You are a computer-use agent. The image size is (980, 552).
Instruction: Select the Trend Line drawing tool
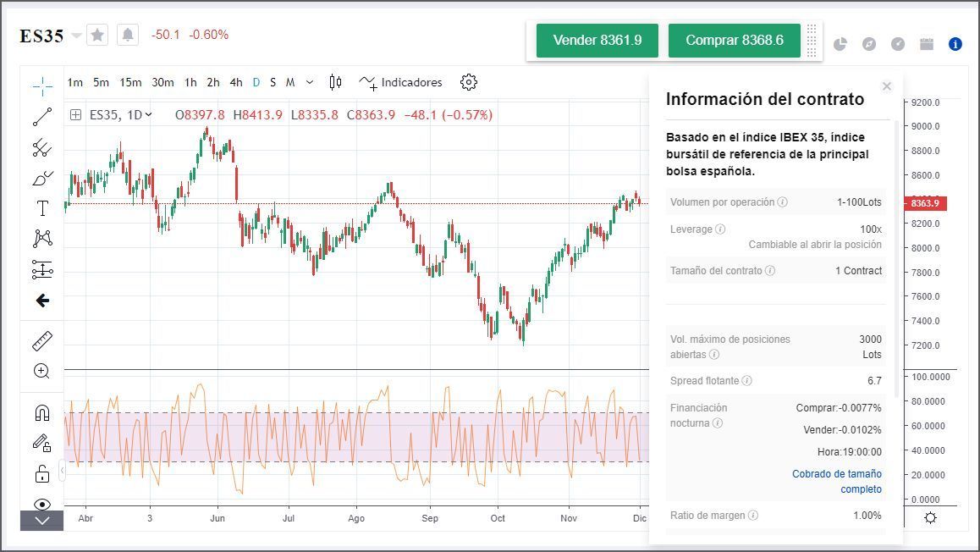[x=40, y=116]
